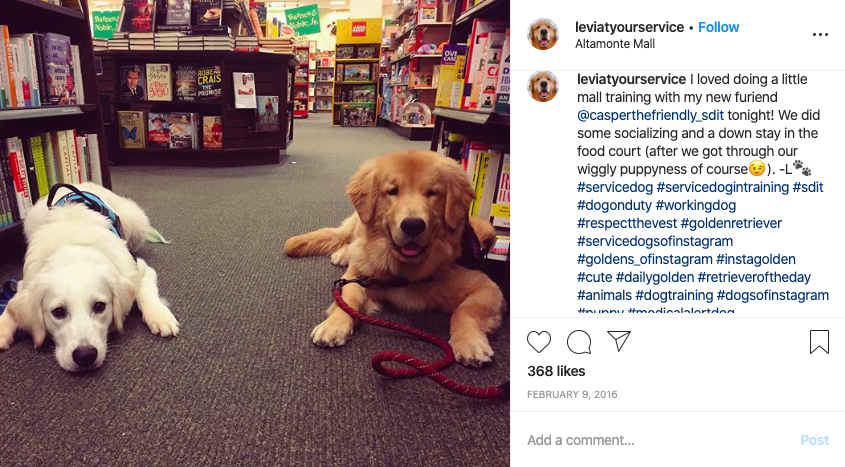
Task: Open the caption avatar of the golden retriever
Action: [x=543, y=86]
